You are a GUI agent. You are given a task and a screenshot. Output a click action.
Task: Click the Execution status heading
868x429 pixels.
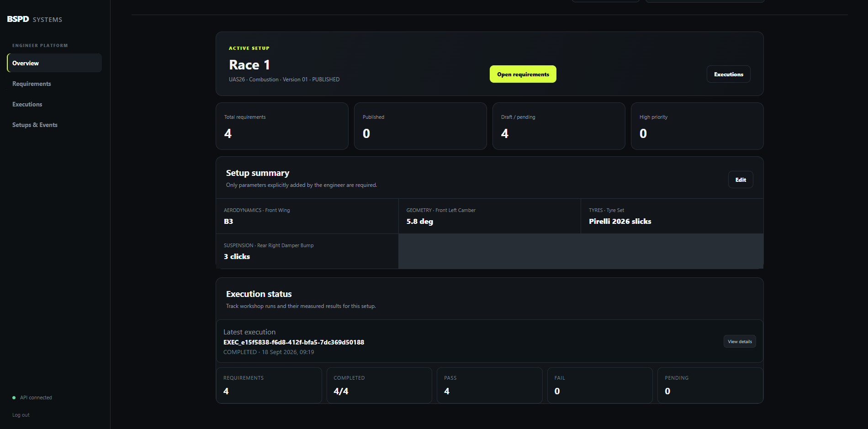pyautogui.click(x=259, y=294)
